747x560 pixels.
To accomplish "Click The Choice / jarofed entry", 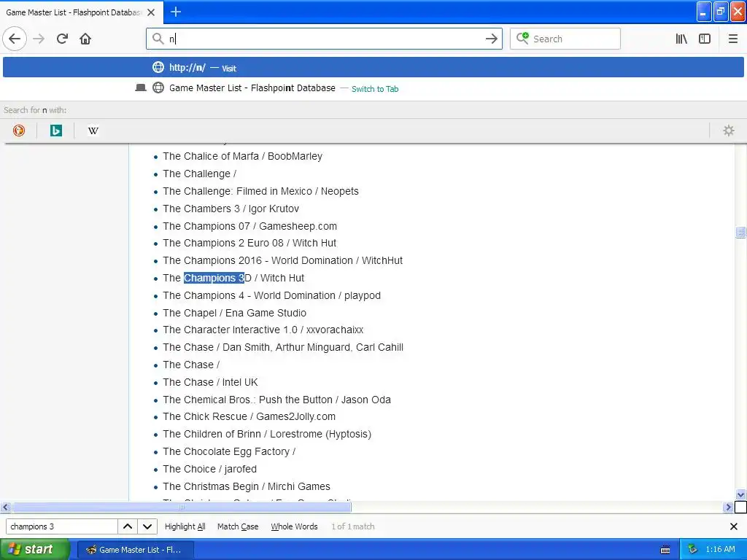I will click(x=209, y=469).
